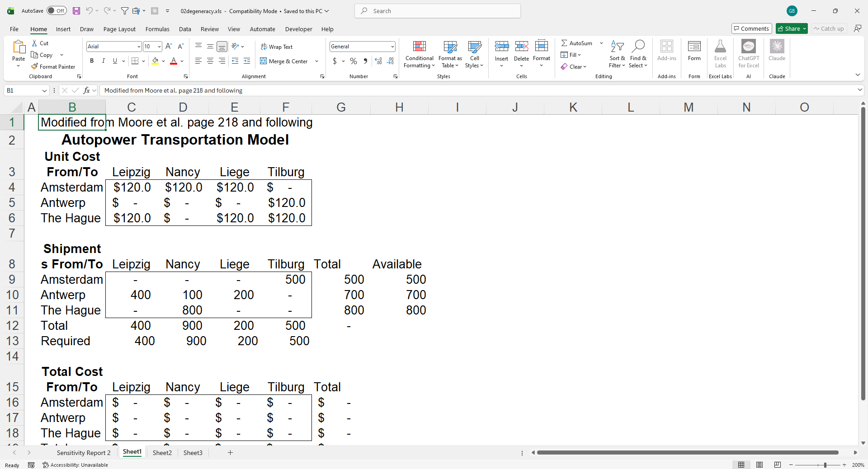Open the Page Layout tab
This screenshot has width=868, height=469.
pyautogui.click(x=119, y=29)
